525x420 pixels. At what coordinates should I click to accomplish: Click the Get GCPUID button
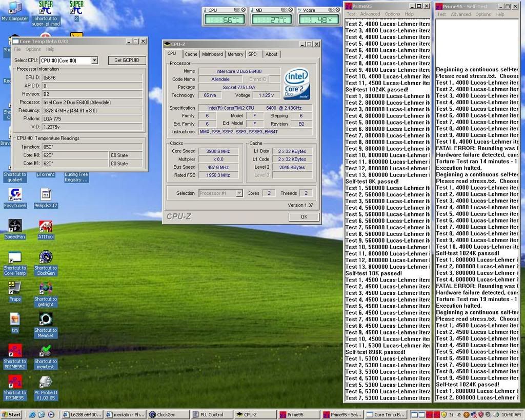click(x=127, y=61)
